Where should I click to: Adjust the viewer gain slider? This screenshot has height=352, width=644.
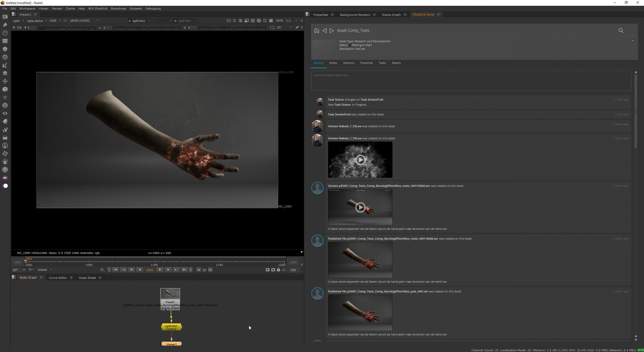tap(67, 28)
